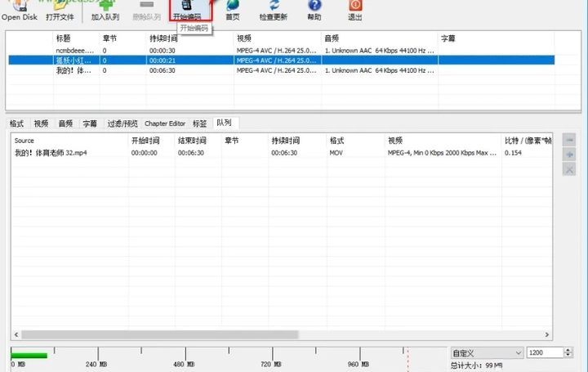Click queue's 格式 column header
The height and width of the screenshot is (372, 588).
pos(336,141)
